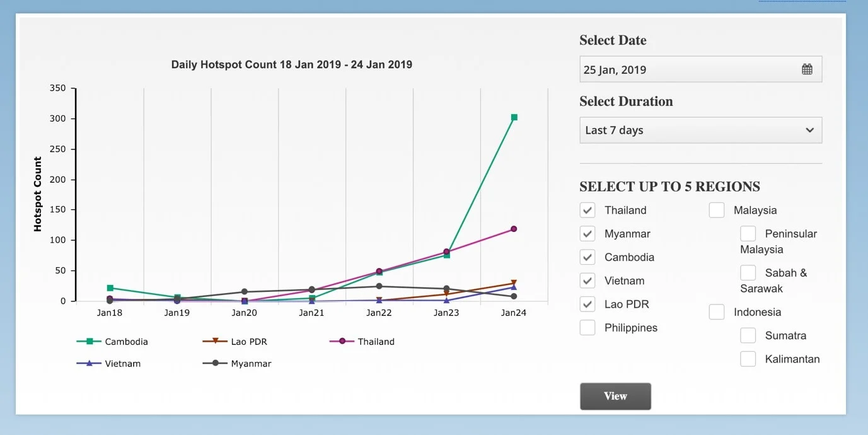The image size is (868, 435).
Task: Toggle the Sabah & Sarawak checkbox
Action: coord(748,273)
